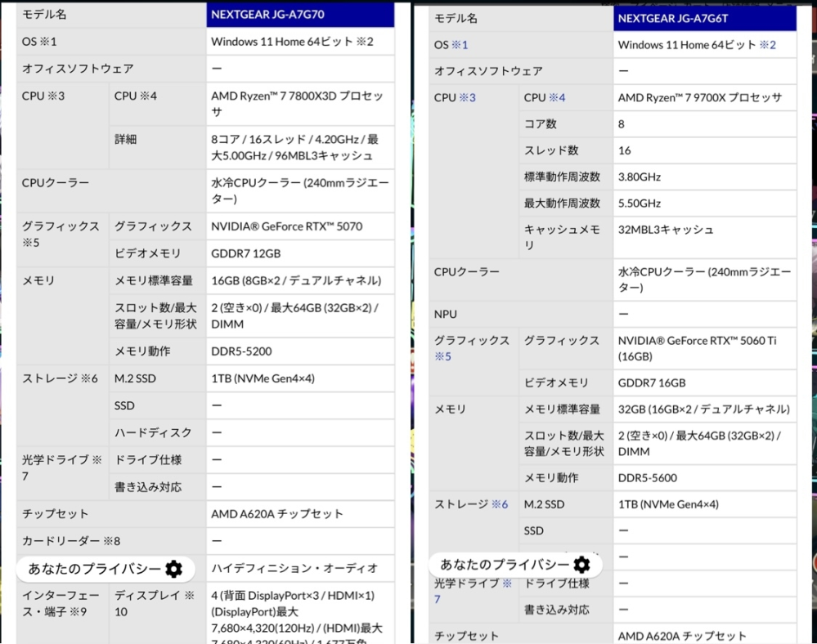Click the 3.80GHz standard frequency value
The height and width of the screenshot is (644, 817).
[x=640, y=177]
